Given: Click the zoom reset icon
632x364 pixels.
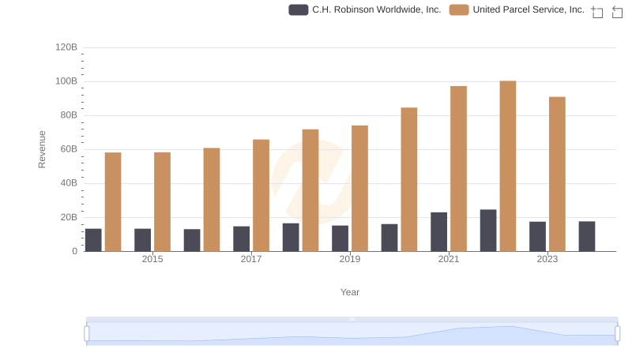Looking at the screenshot, I should pos(618,12).
